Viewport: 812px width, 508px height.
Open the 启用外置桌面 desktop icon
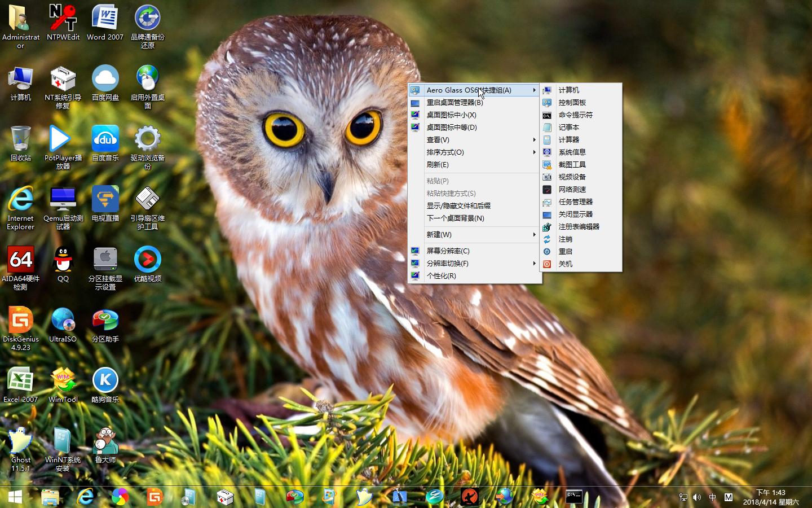point(148,87)
